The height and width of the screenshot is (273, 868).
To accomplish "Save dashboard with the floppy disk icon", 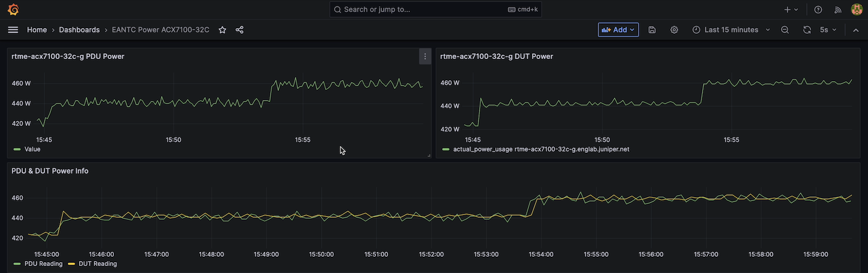I will point(652,30).
